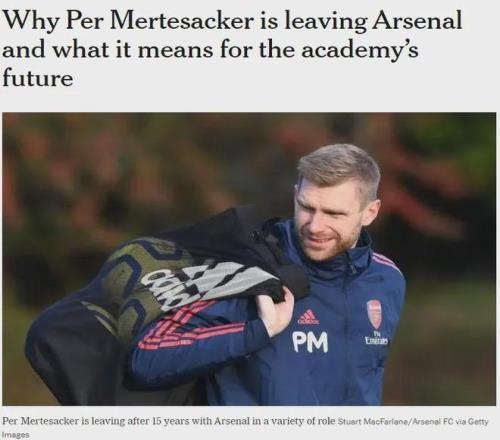The width and height of the screenshot is (500, 440).
Task: Click the article's main photo
Action: point(249,259)
